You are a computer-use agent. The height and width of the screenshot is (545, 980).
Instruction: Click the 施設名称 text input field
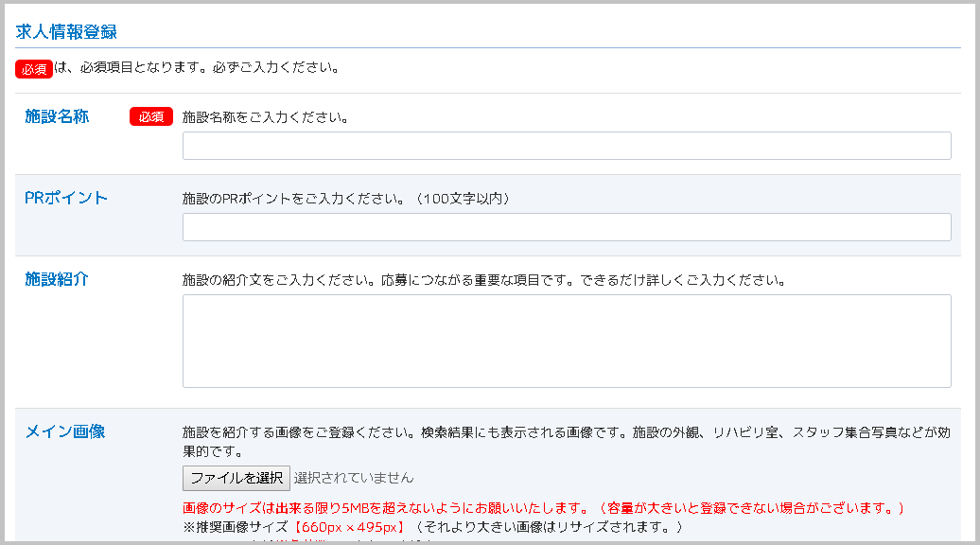(566, 146)
